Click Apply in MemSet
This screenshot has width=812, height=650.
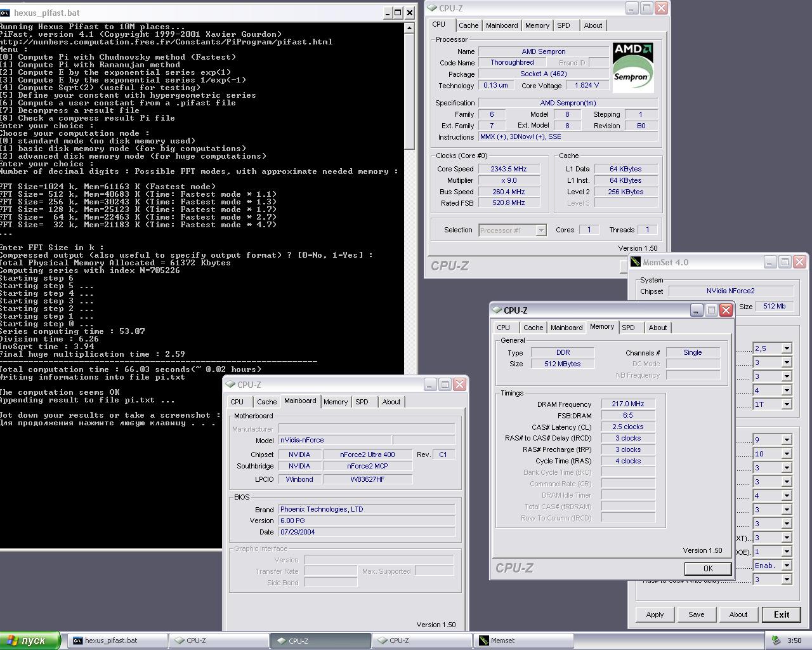(655, 614)
